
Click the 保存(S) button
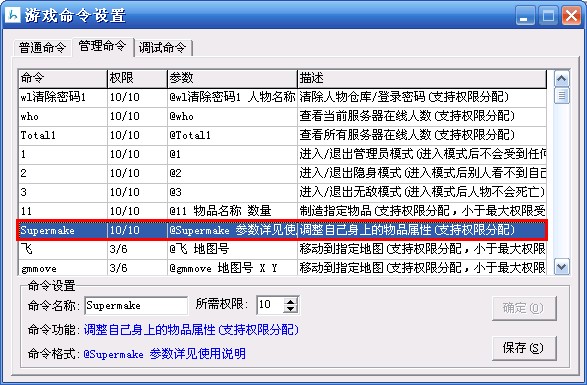click(x=524, y=348)
